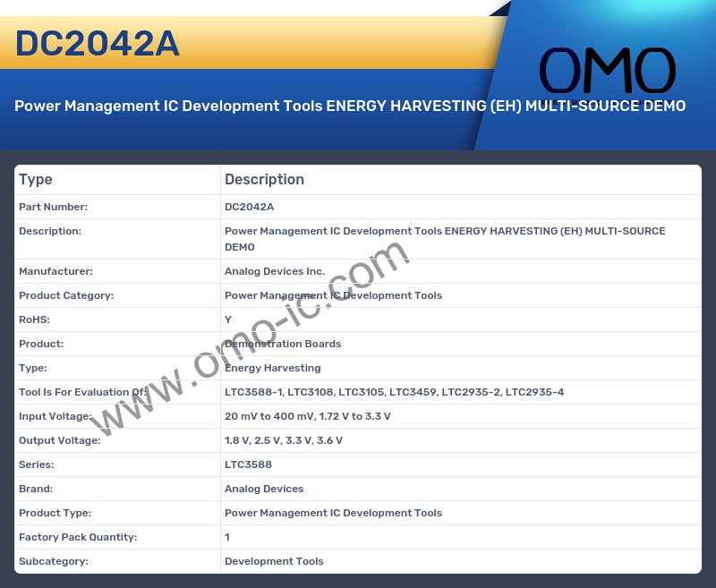
Task: Select the Input Voltage value text
Action: pos(307,416)
